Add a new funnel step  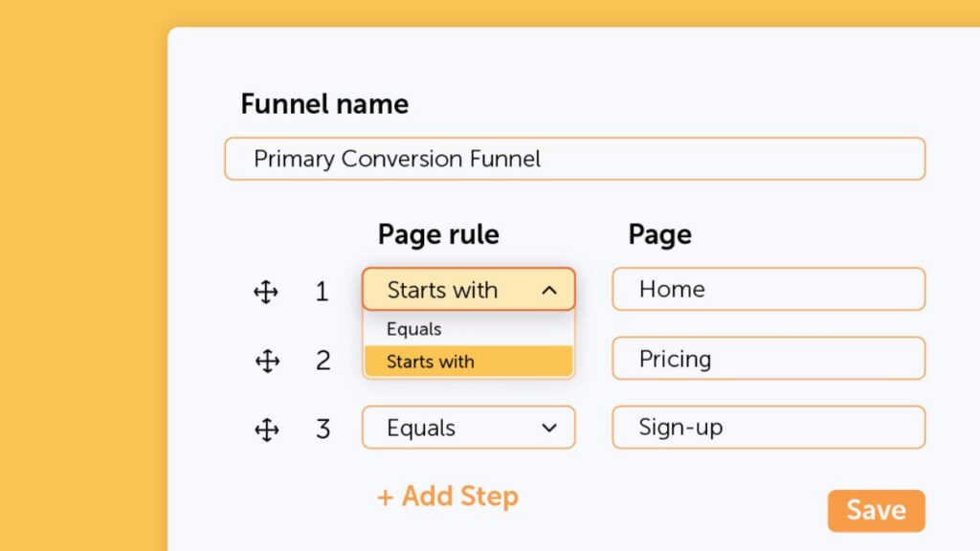(x=448, y=496)
